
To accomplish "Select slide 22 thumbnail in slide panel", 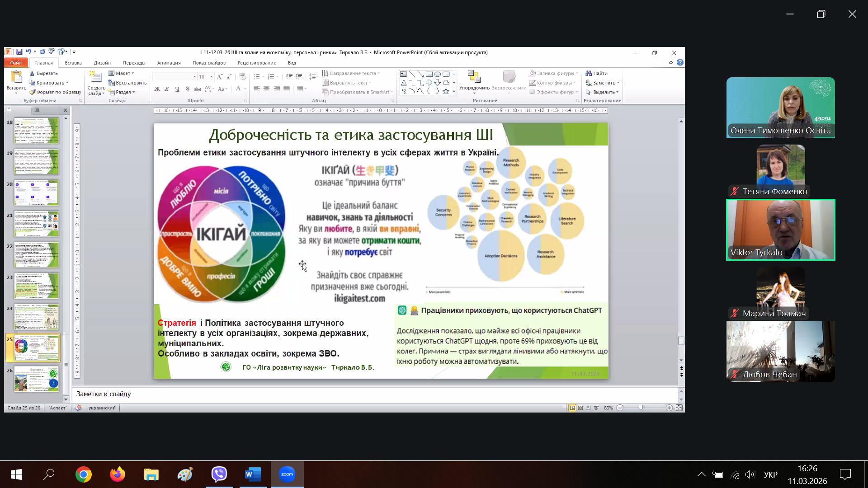I will [37, 254].
